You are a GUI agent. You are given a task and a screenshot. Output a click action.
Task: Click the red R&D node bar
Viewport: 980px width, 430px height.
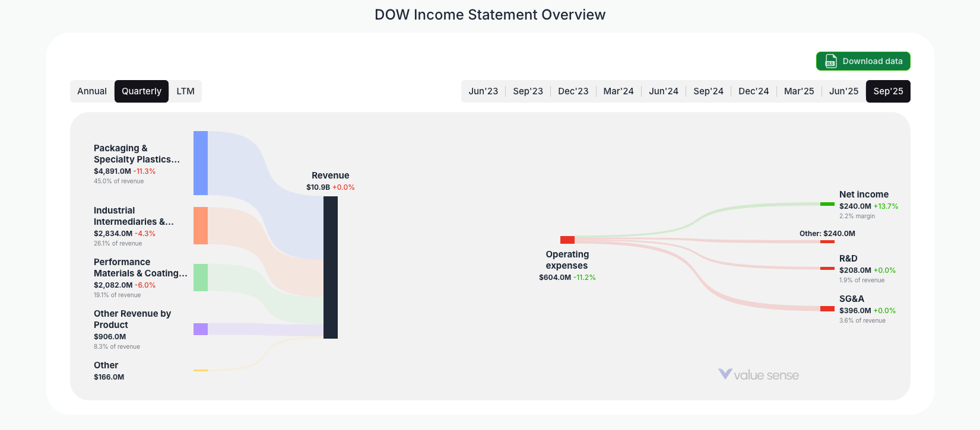click(x=827, y=269)
